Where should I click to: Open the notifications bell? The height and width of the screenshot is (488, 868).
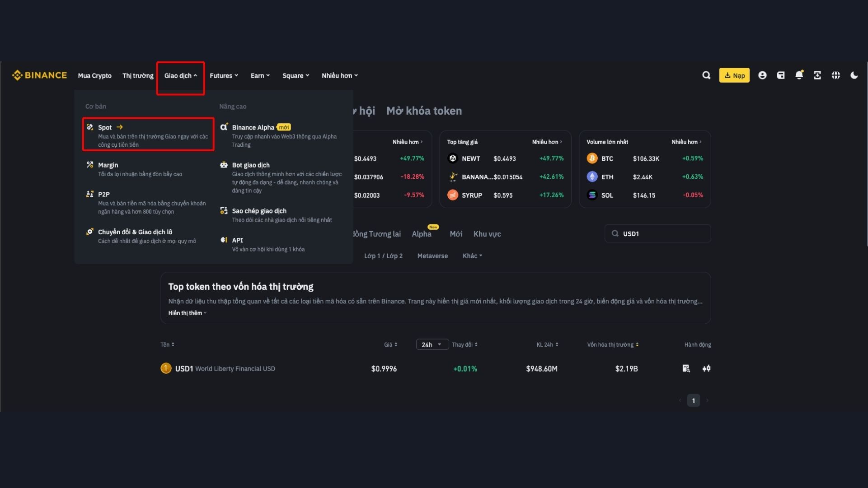[799, 75]
